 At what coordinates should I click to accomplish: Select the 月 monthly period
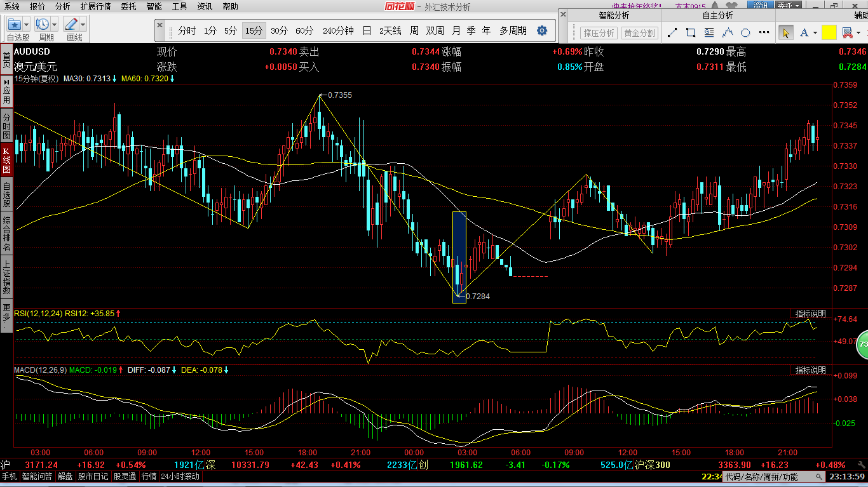click(x=456, y=30)
